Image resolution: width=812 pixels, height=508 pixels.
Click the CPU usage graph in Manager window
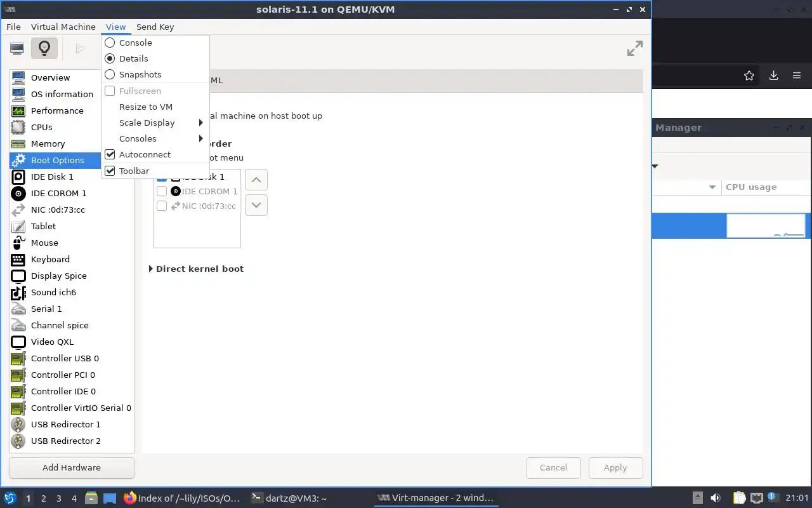(766, 225)
